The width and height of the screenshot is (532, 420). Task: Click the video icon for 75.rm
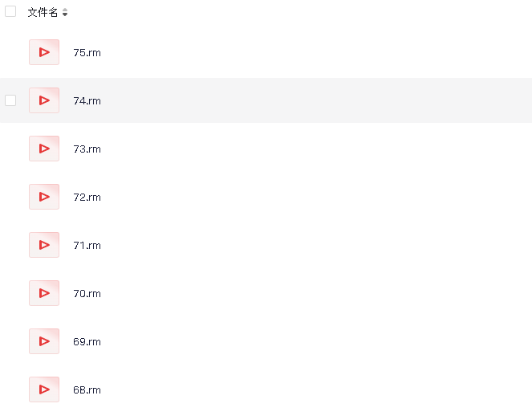coord(44,52)
